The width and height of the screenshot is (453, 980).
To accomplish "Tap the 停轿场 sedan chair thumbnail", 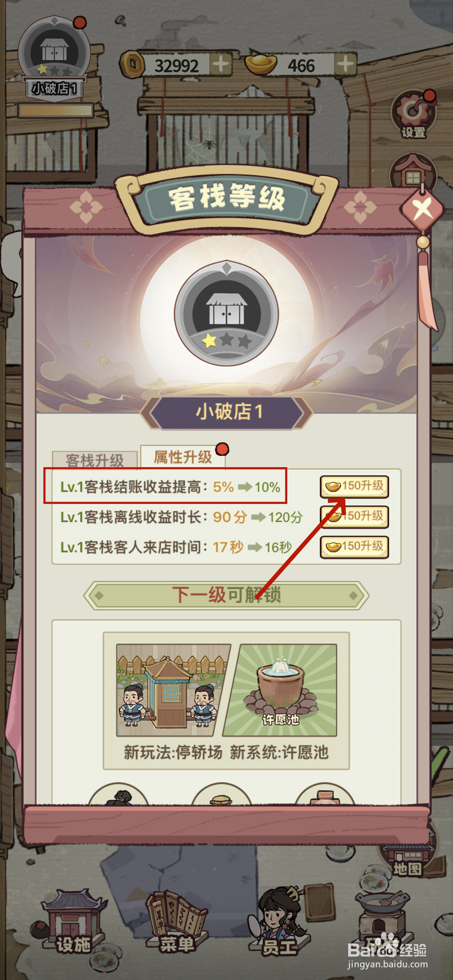I will pos(173,690).
